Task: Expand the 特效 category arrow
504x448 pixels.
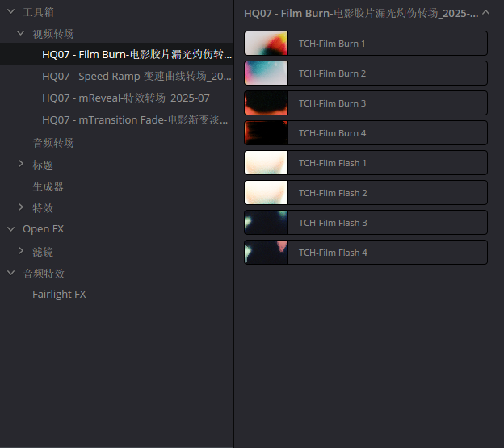Action: pos(21,208)
